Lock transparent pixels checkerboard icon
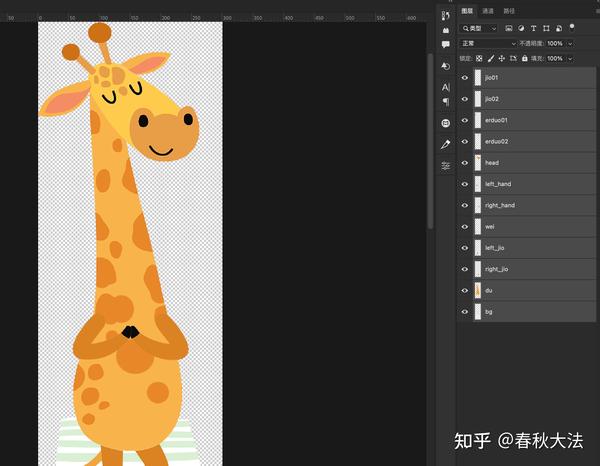Screen dimensions: 600x466 (x=479, y=59)
